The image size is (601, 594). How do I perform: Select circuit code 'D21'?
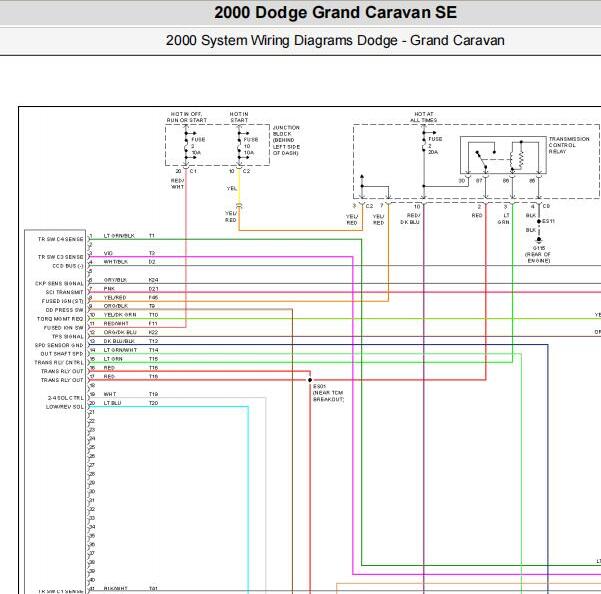(x=153, y=289)
